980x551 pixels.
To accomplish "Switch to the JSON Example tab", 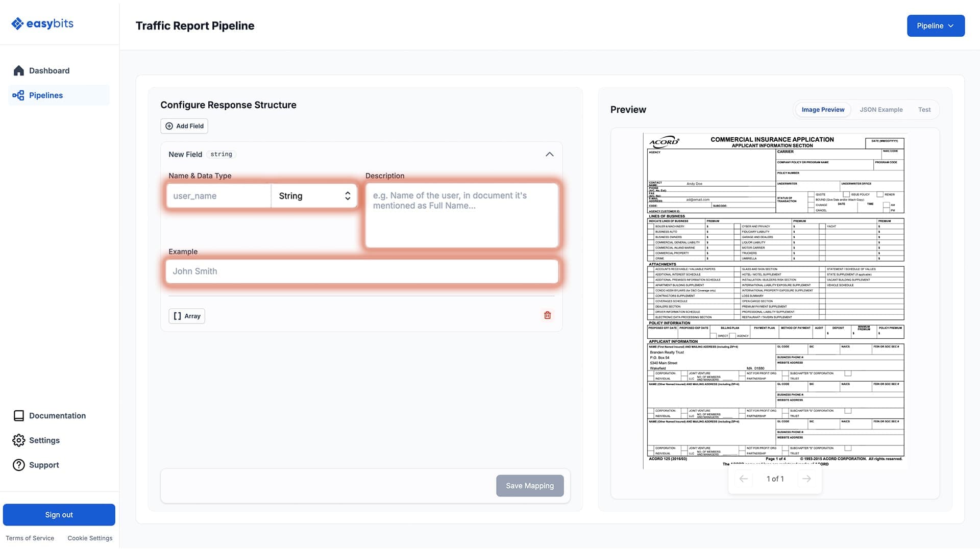I will (x=881, y=110).
